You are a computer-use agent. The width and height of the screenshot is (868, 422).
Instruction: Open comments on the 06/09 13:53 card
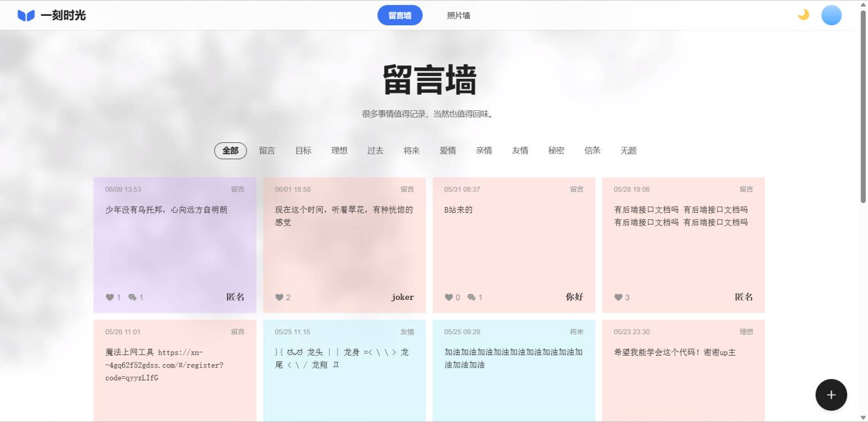pyautogui.click(x=132, y=297)
